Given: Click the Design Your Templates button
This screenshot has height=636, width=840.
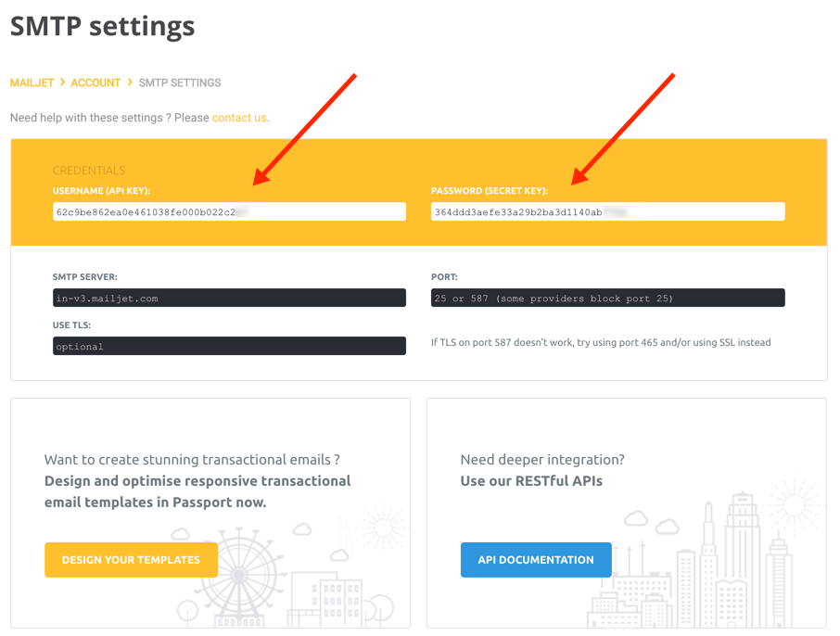Looking at the screenshot, I should [x=132, y=560].
